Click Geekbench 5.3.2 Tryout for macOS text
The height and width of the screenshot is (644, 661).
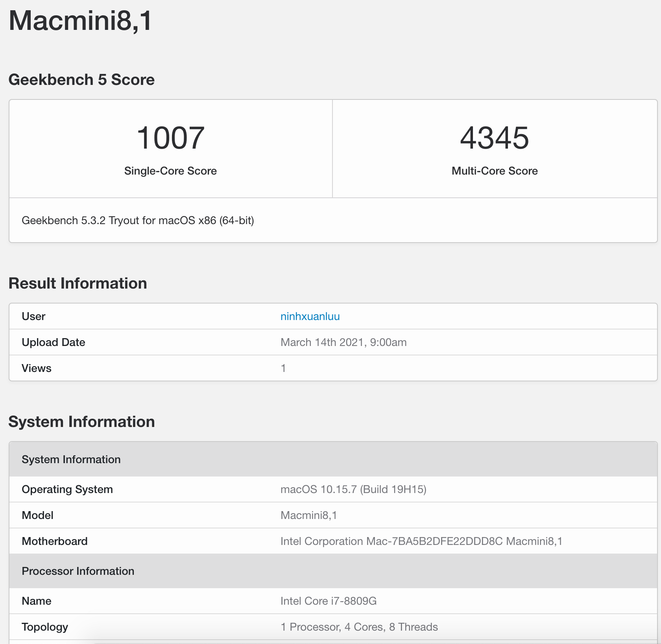(x=138, y=221)
